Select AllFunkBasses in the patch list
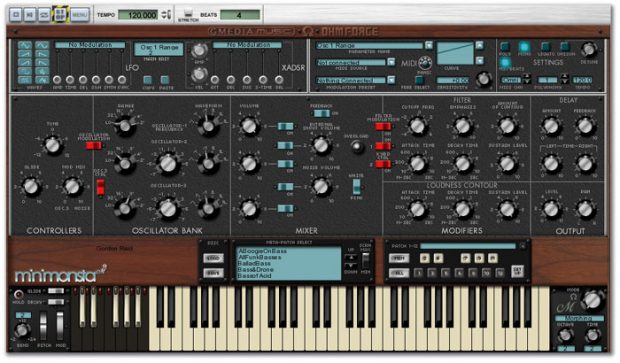Screen dimensions: 620x363 (x=259, y=257)
